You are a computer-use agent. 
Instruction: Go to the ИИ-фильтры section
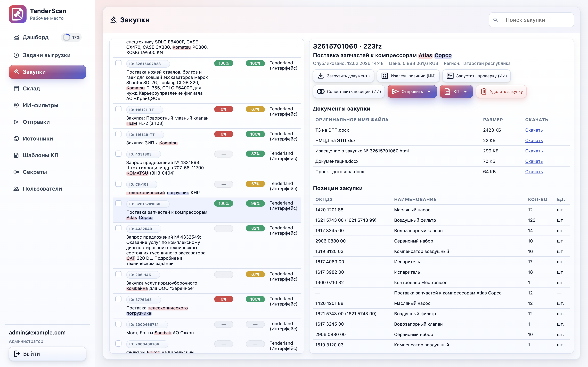pyautogui.click(x=40, y=105)
